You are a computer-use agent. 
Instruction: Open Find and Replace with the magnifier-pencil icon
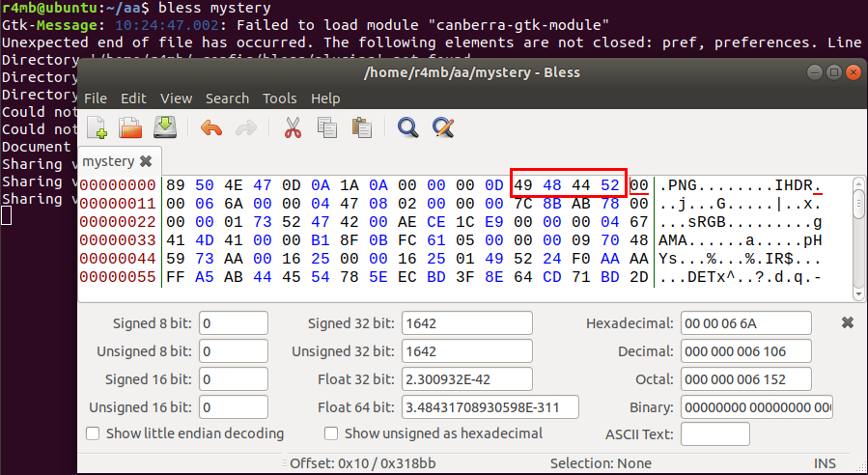point(443,127)
